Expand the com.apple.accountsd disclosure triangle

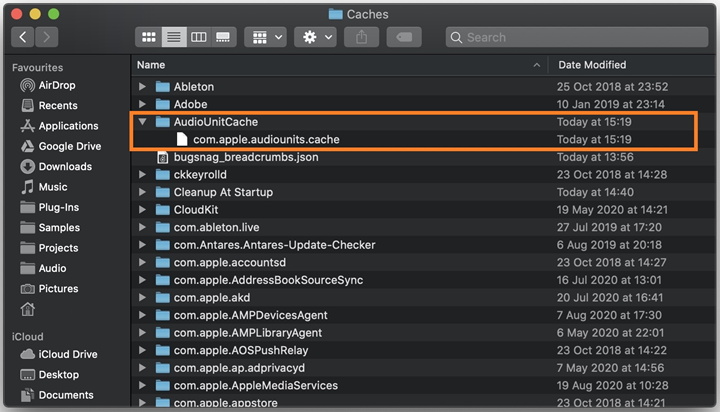point(142,262)
